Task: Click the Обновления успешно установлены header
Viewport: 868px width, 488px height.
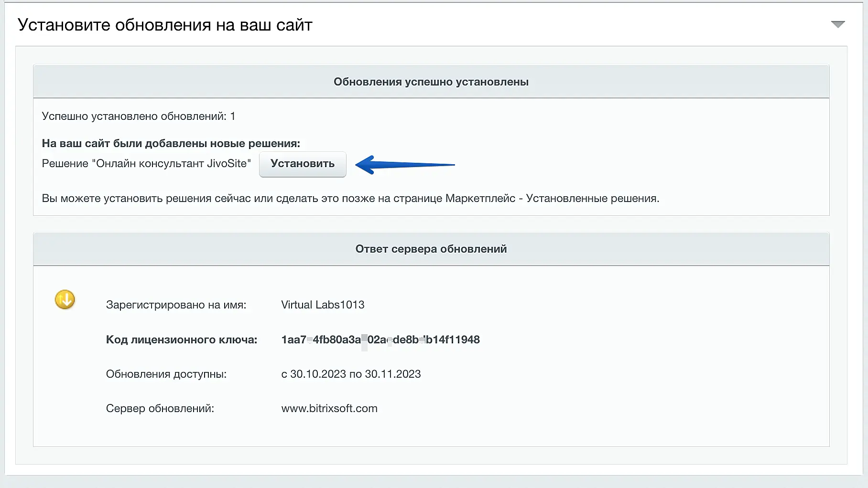Action: click(431, 82)
